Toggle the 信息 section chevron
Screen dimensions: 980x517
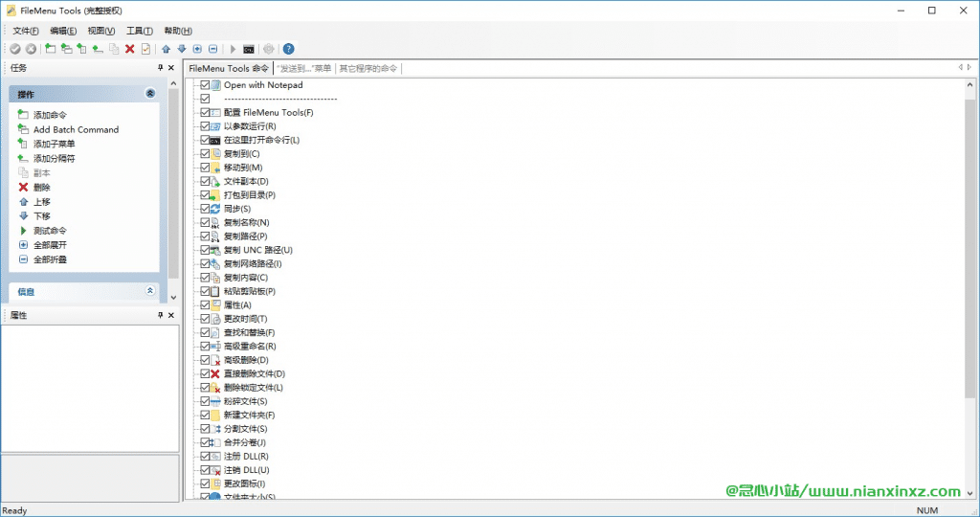pyautogui.click(x=150, y=291)
